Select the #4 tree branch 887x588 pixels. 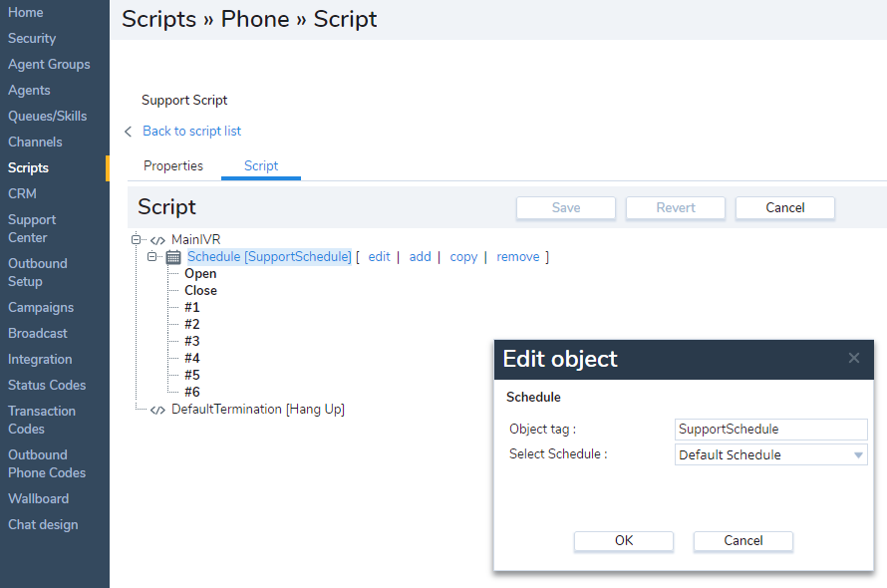coord(191,358)
